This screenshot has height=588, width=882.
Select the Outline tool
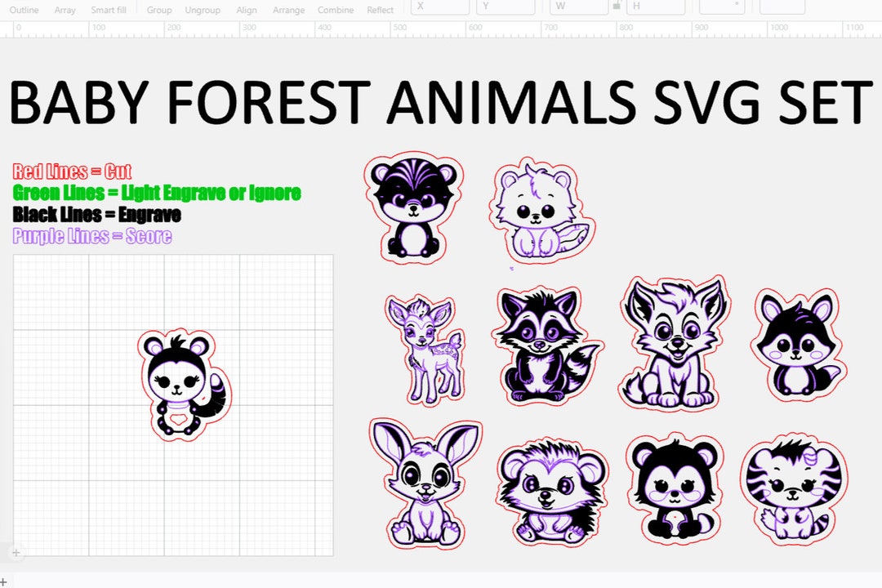click(24, 10)
